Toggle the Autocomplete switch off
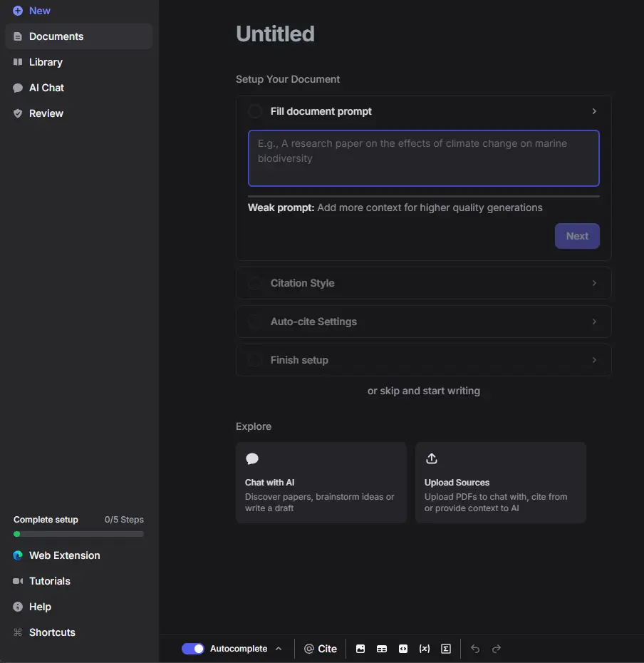Viewport: 644px width, 663px height. [x=192, y=649]
